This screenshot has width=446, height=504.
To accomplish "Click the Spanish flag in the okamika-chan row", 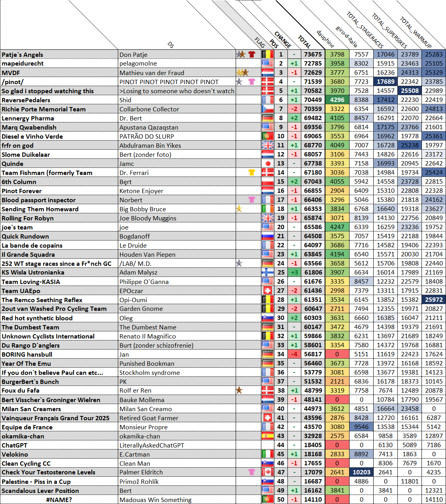I will [x=268, y=436].
